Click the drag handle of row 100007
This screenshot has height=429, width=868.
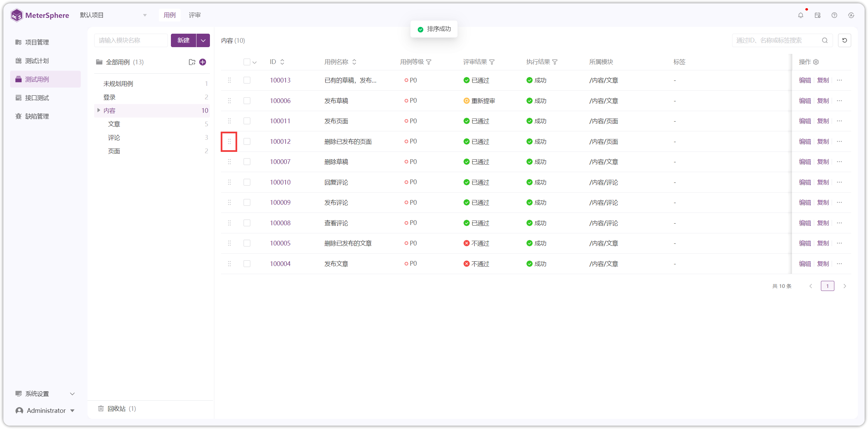click(x=229, y=162)
